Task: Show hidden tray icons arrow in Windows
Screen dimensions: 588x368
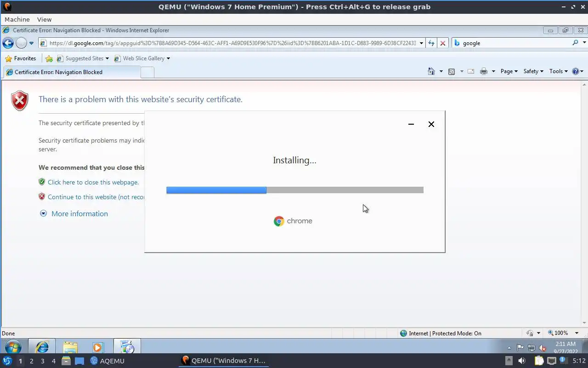Action: coord(509,348)
